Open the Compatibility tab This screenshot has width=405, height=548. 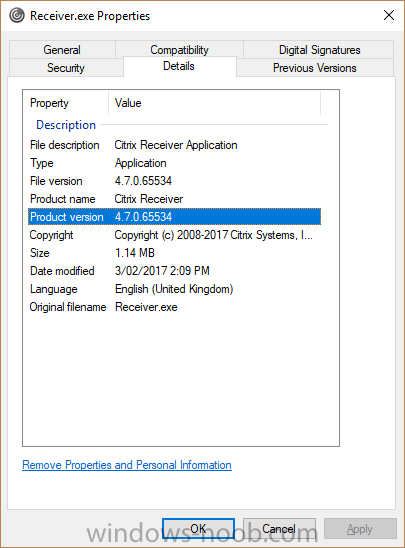pyautogui.click(x=179, y=49)
